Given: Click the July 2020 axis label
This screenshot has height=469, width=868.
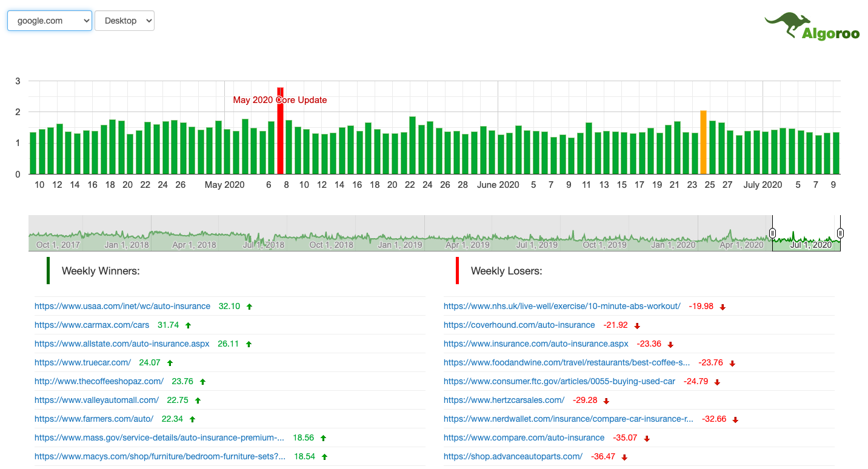Looking at the screenshot, I should click(763, 185).
